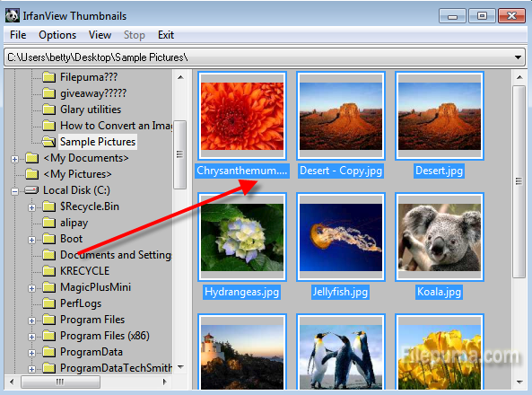The image size is (532, 395).
Task: Click the KRECYCLE folder icon
Action: pyautogui.click(x=48, y=271)
